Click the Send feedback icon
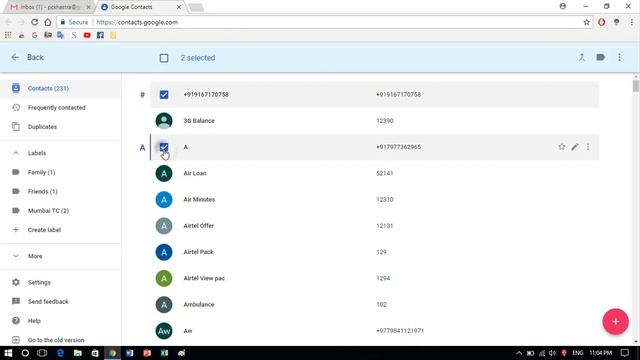The width and height of the screenshot is (640, 360). (x=16, y=302)
